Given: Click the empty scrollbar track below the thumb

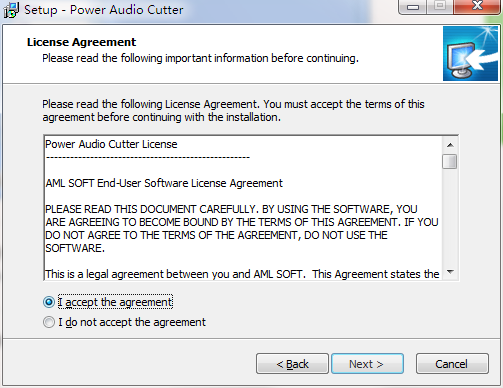Looking at the screenshot, I should (450, 217).
